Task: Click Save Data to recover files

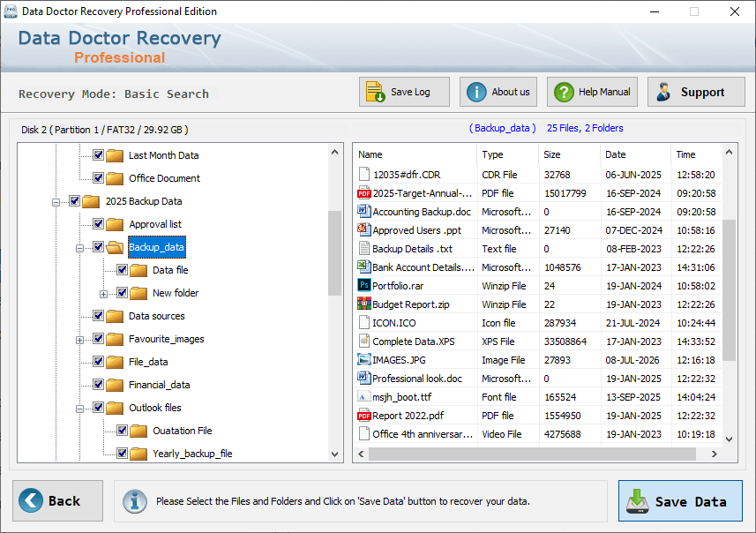Action: (680, 500)
